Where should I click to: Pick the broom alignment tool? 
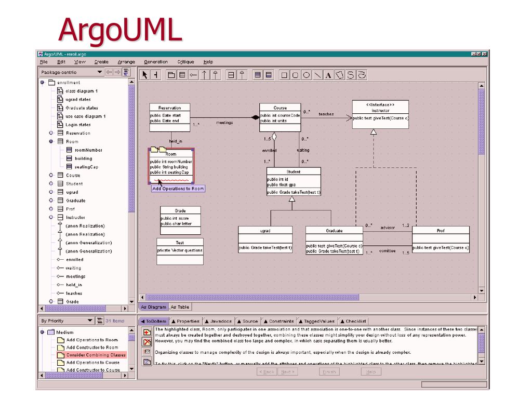pyautogui.click(x=156, y=75)
